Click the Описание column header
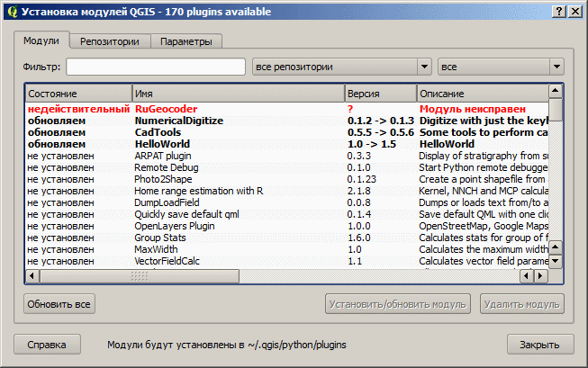This screenshot has height=368, width=588. (x=483, y=94)
